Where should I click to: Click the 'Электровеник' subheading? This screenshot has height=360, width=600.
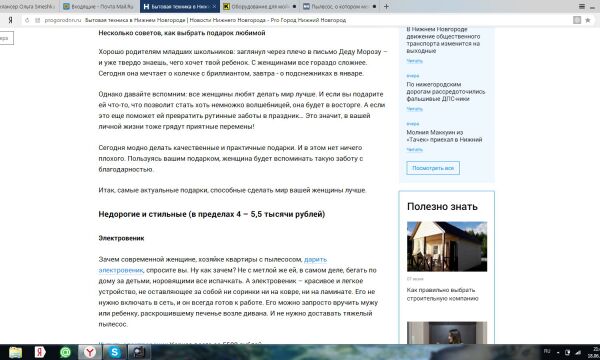(121, 238)
